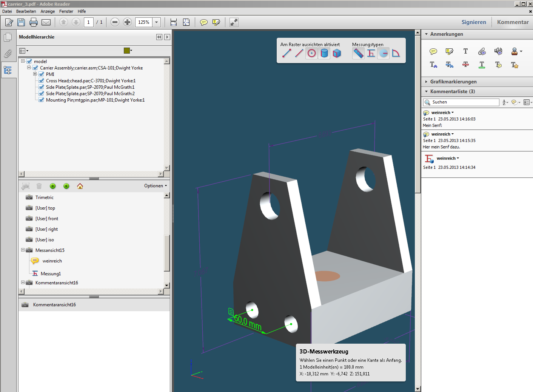Image resolution: width=533 pixels, height=392 pixels.
Task: Switch to read mode fullscreen icon
Action: click(234, 22)
